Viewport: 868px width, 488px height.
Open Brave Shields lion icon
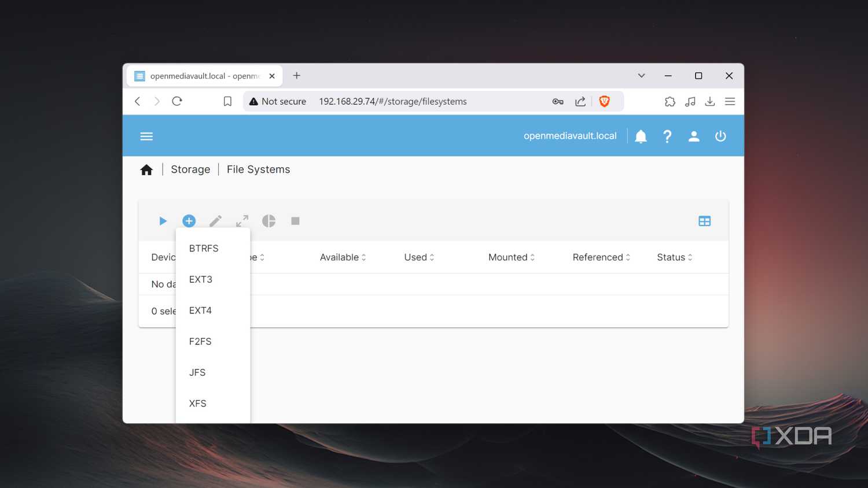coord(605,101)
